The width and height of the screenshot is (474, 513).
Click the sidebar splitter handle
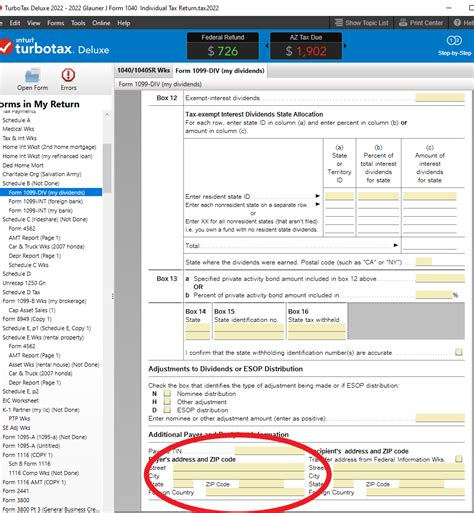[x=113, y=296]
